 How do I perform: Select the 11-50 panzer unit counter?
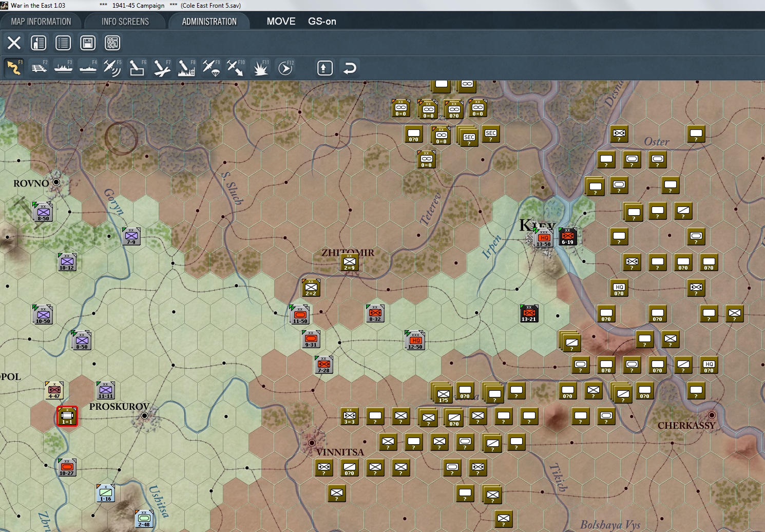click(300, 315)
